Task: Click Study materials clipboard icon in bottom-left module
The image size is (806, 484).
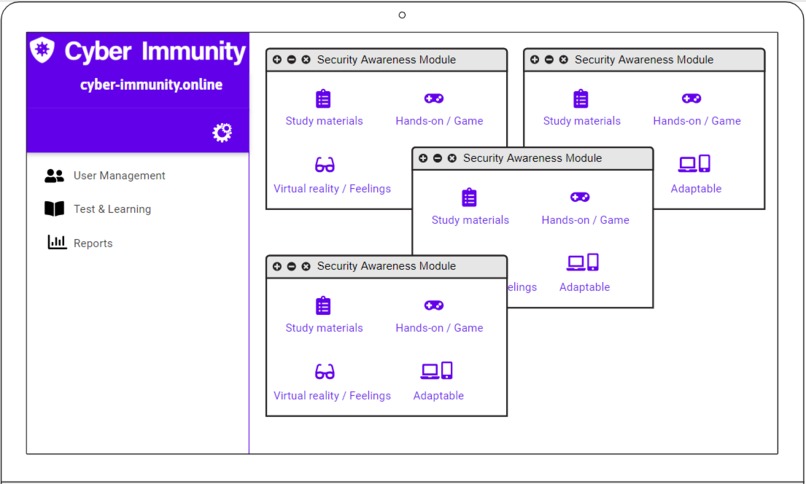Action: (x=323, y=306)
